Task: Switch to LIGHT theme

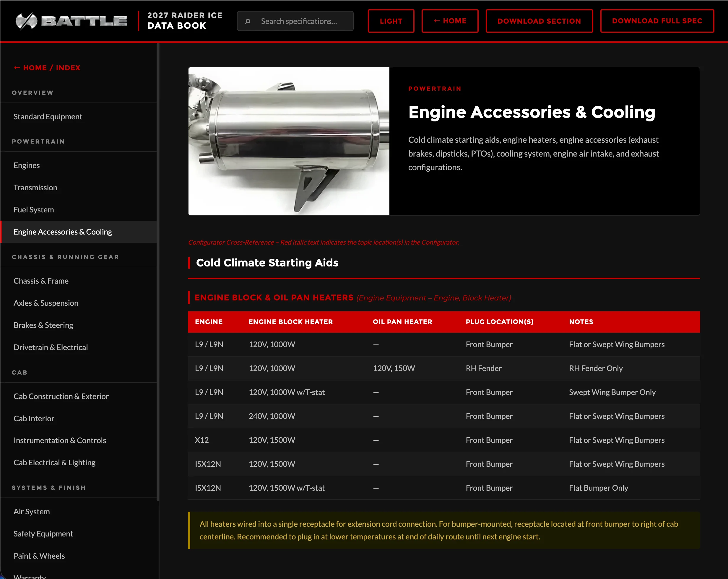Action: tap(391, 21)
